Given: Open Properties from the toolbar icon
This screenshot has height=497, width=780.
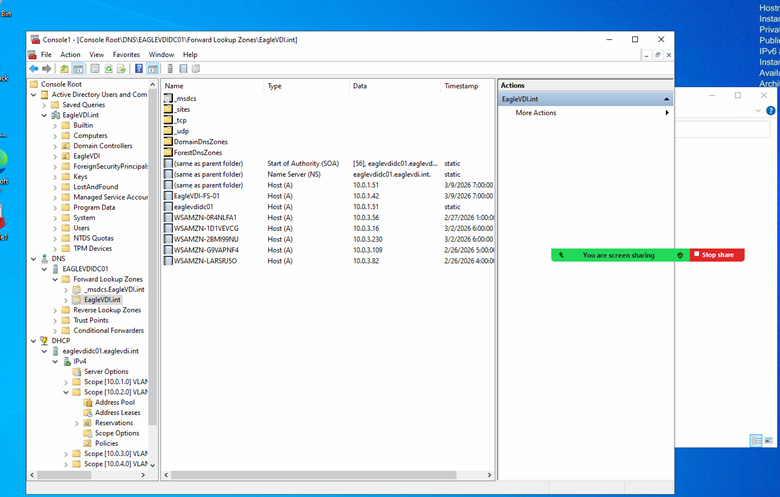Looking at the screenshot, I should tap(95, 69).
